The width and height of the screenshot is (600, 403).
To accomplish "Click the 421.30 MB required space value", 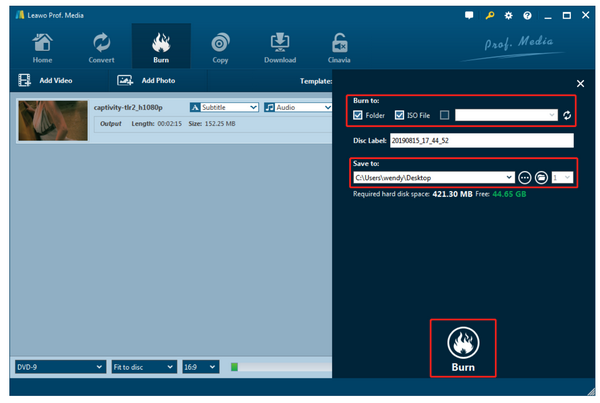I will [452, 194].
